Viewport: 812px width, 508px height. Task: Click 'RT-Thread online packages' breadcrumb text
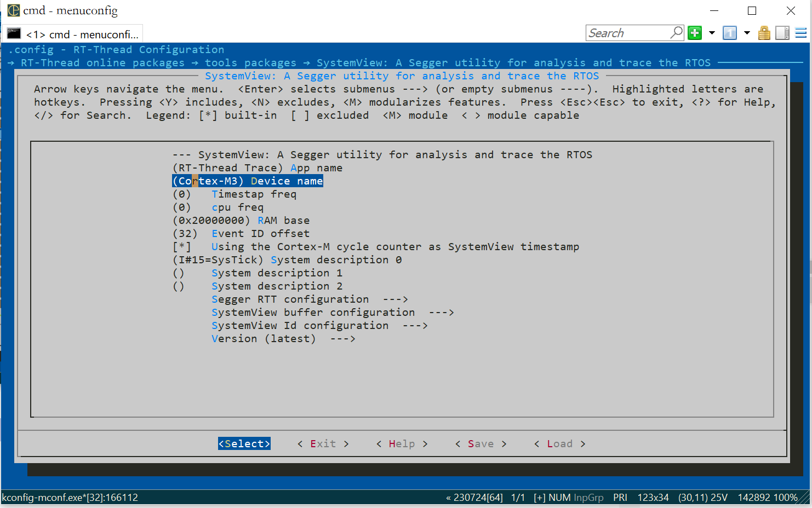(103, 63)
